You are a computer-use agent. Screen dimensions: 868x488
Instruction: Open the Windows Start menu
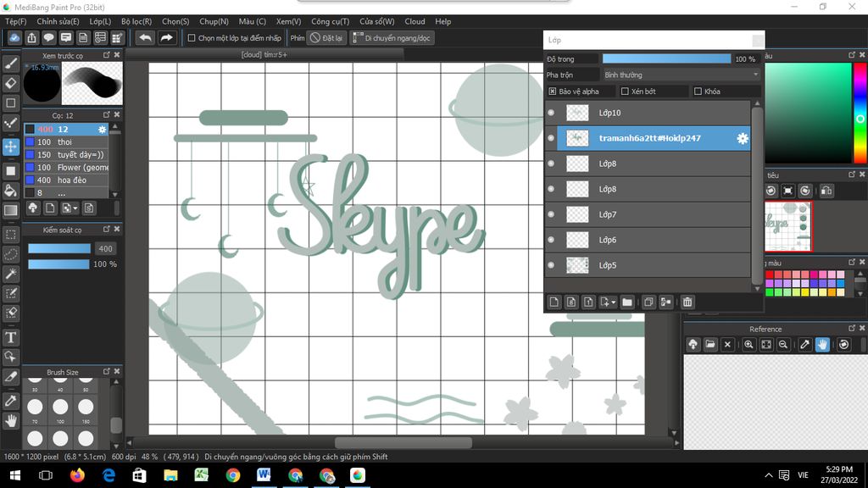click(x=15, y=475)
